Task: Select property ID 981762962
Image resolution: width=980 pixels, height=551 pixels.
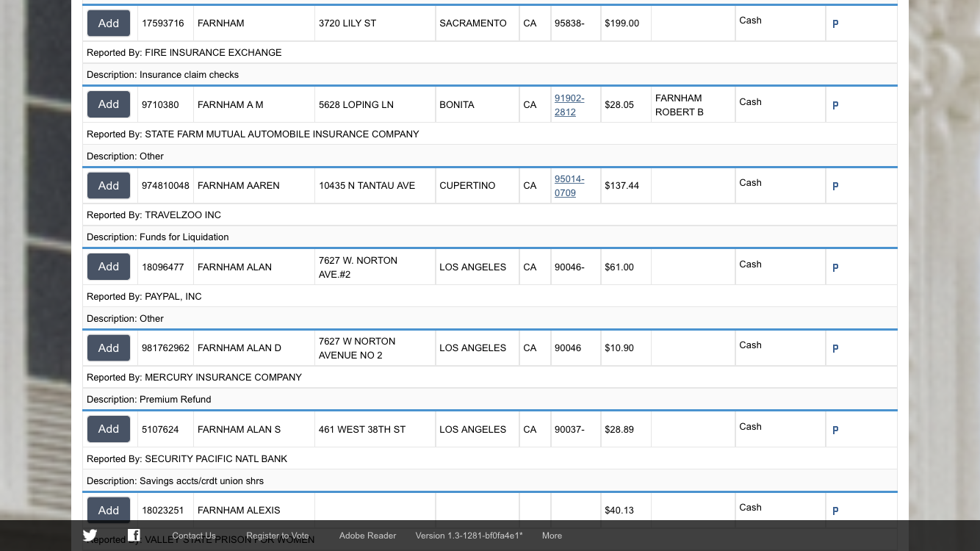Action: pos(165,348)
